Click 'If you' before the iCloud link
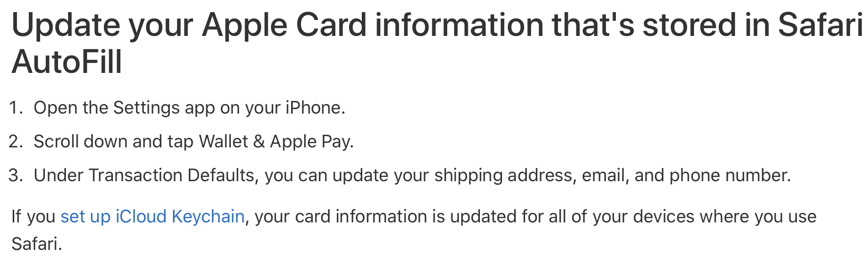Image resolution: width=868 pixels, height=261 pixels. click(33, 217)
